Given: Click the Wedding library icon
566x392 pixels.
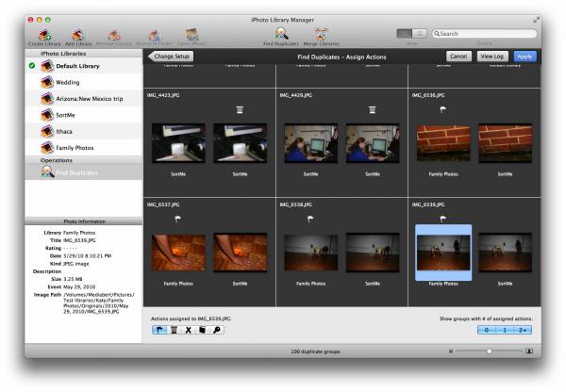Looking at the screenshot, I should click(47, 82).
